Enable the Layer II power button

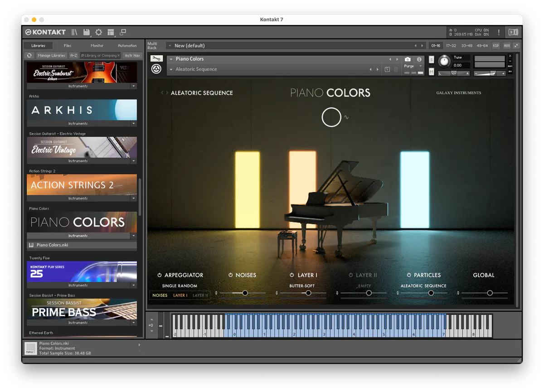pos(351,275)
